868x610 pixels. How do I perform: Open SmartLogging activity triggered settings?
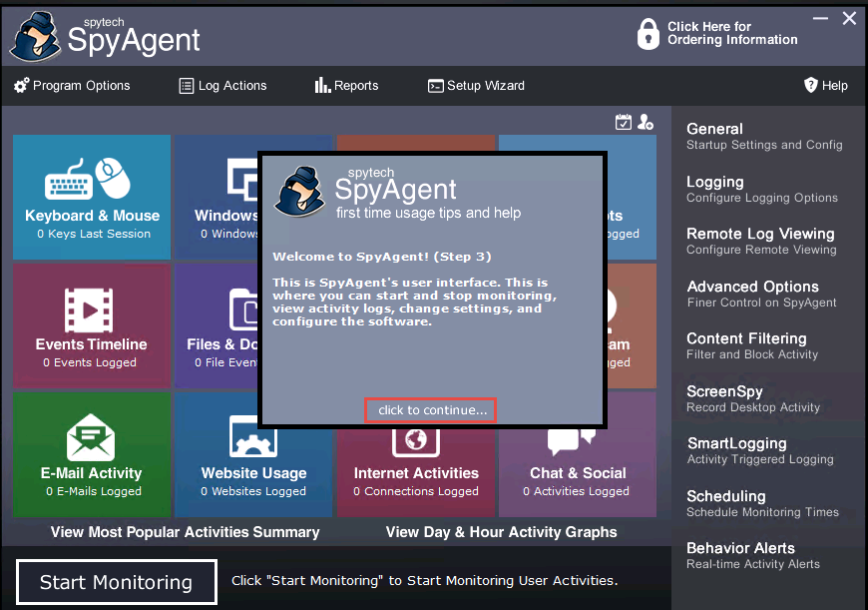coord(760,451)
